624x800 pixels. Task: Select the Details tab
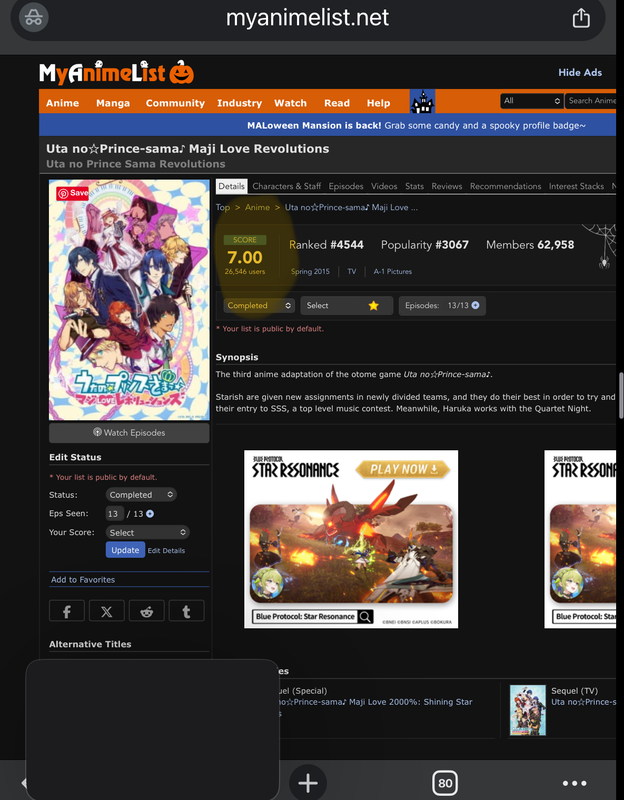click(231, 186)
